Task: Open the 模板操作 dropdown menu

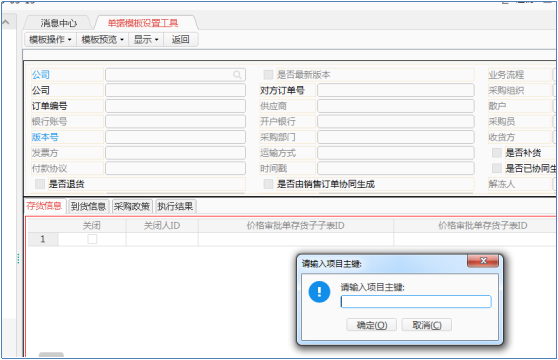Action: click(50, 39)
